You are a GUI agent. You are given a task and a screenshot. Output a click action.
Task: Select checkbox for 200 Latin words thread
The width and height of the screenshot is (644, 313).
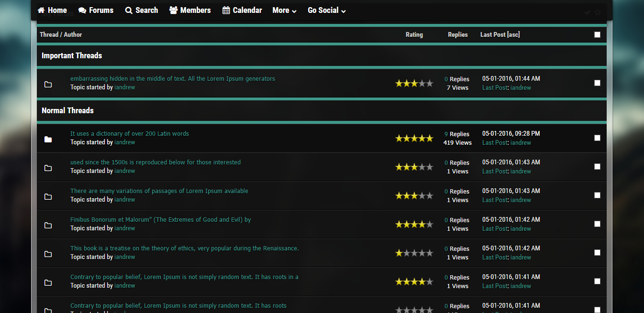click(x=597, y=138)
